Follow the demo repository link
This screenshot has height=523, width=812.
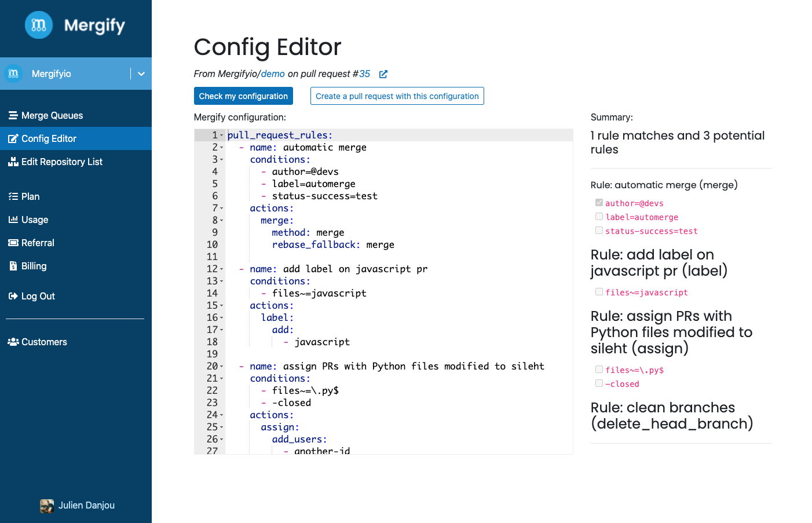(273, 74)
